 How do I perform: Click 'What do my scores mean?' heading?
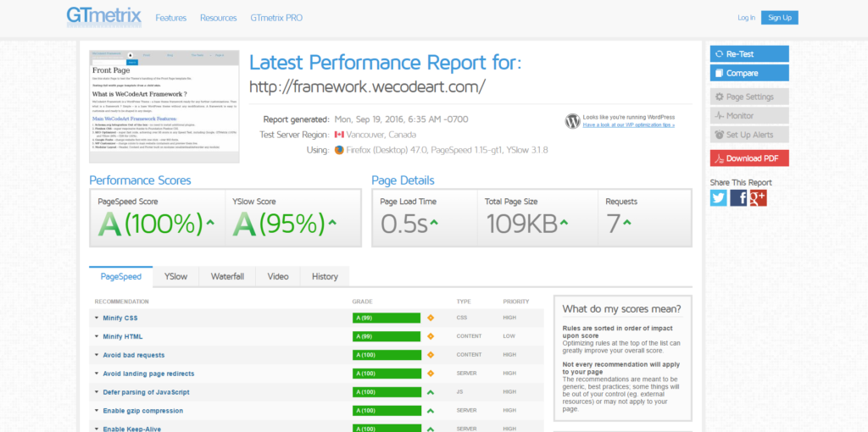click(621, 308)
